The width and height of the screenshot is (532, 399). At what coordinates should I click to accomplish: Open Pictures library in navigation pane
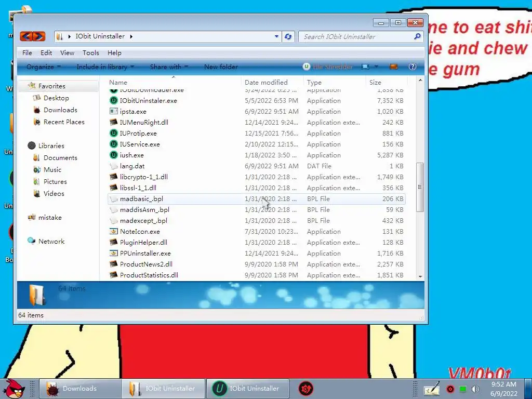coord(55,181)
